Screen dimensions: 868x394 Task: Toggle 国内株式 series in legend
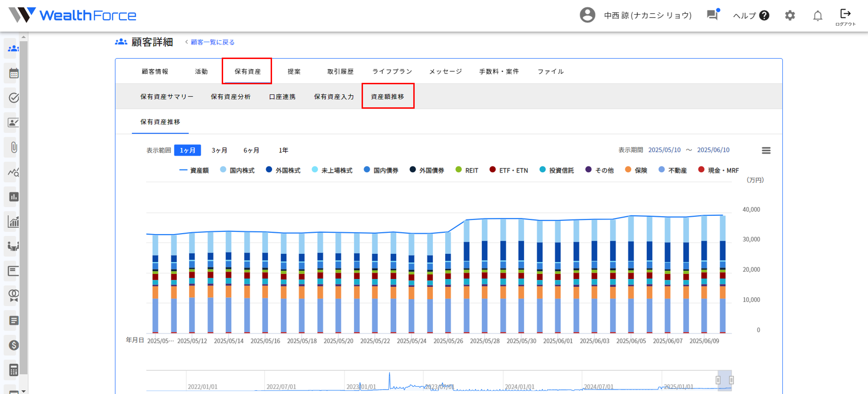[237, 170]
